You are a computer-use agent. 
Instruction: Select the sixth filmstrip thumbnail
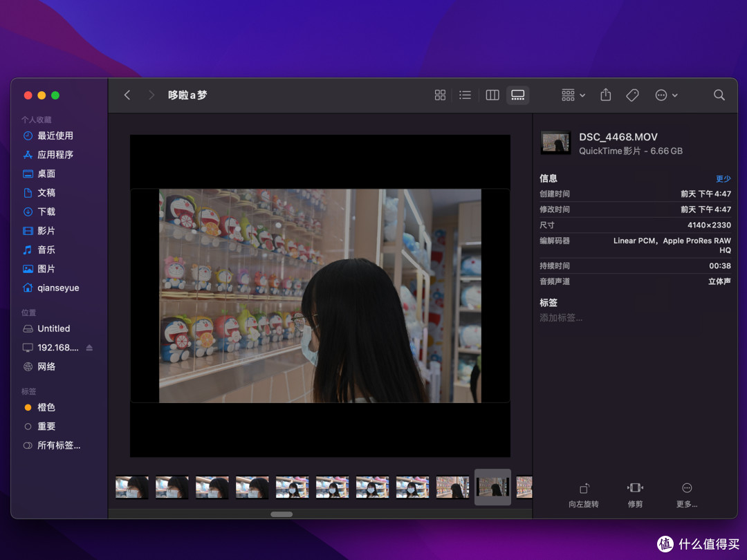click(x=332, y=487)
